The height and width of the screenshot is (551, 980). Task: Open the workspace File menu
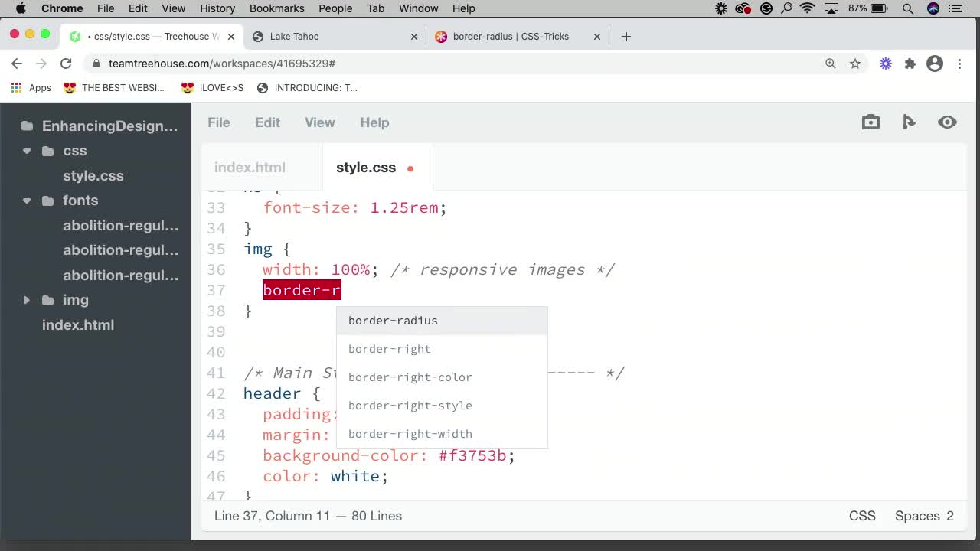(x=218, y=122)
